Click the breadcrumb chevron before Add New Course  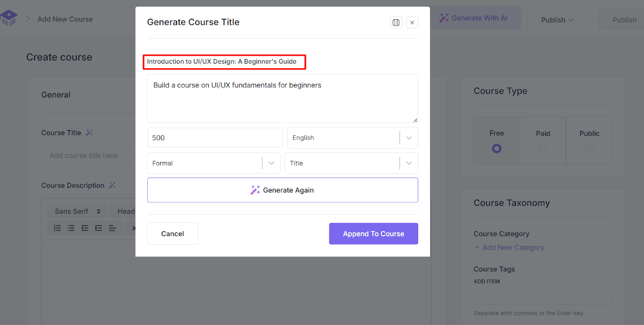[x=28, y=19]
